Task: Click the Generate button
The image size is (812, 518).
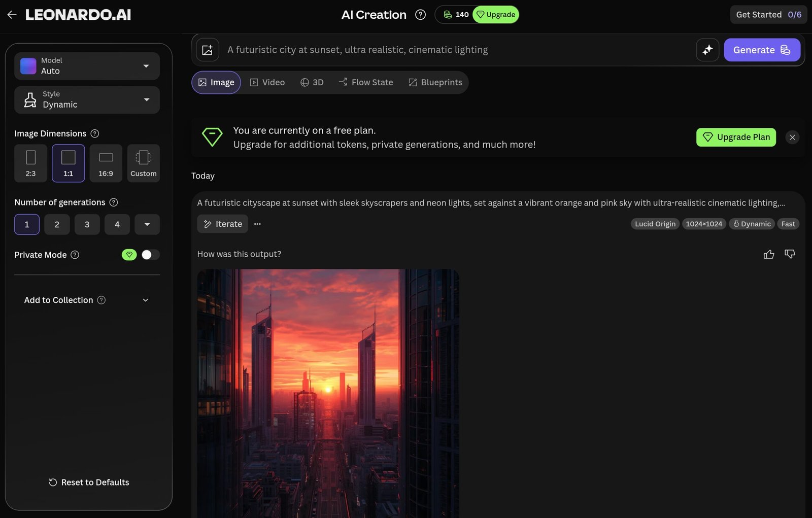Action: tap(762, 50)
